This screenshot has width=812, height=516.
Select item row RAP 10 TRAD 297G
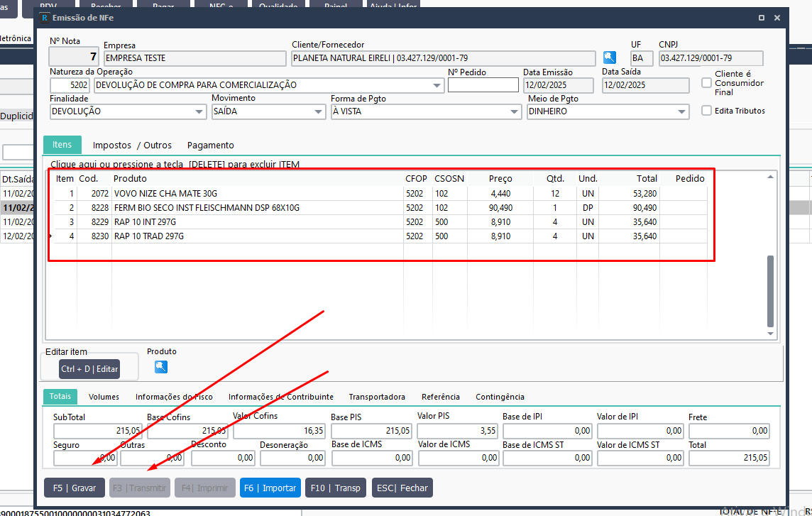pos(380,236)
